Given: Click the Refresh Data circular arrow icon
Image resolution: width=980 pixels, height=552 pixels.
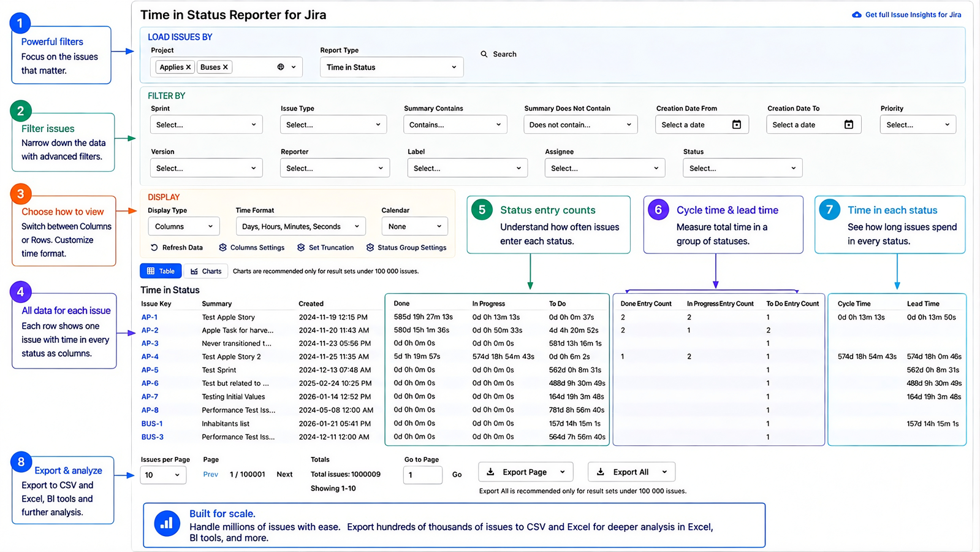Looking at the screenshot, I should click(x=154, y=248).
